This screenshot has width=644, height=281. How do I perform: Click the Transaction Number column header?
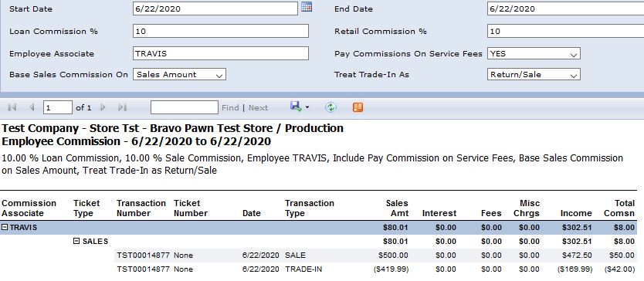pos(141,208)
